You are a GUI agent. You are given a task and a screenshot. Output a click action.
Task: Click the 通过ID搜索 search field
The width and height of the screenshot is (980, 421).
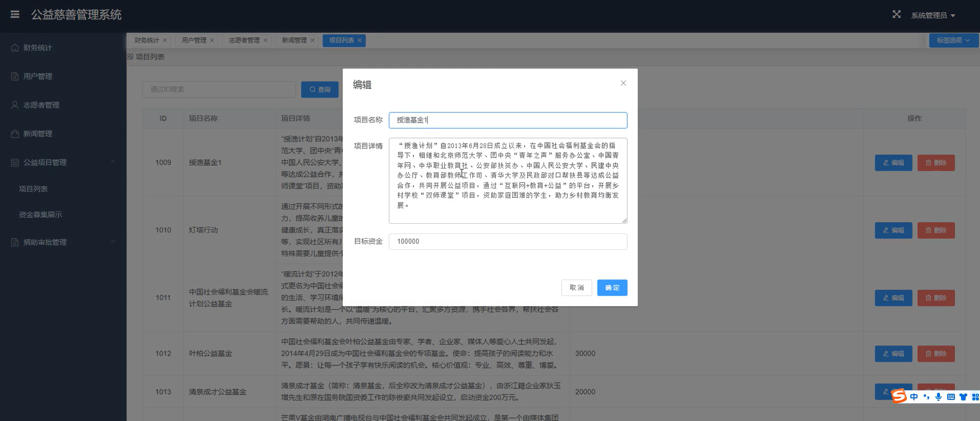[x=219, y=89]
